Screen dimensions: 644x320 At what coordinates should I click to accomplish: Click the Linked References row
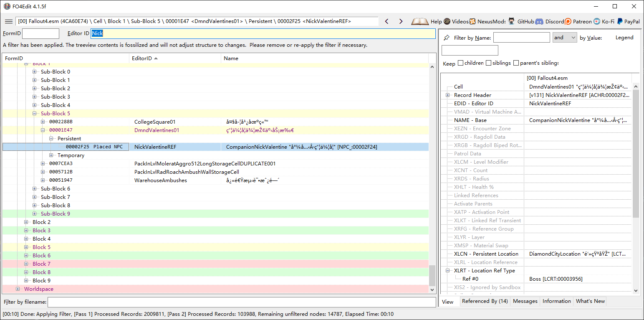tap(536, 196)
